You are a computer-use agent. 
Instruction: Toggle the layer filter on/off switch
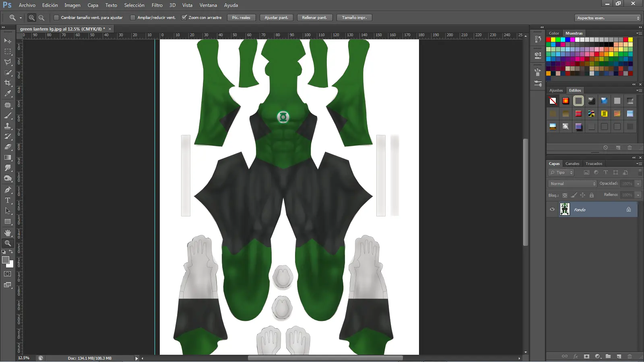(x=640, y=172)
